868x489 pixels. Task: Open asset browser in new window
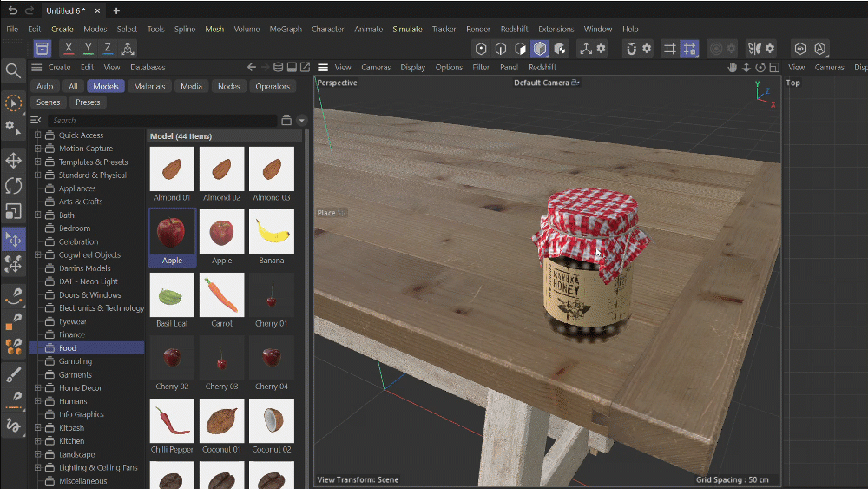tap(305, 67)
